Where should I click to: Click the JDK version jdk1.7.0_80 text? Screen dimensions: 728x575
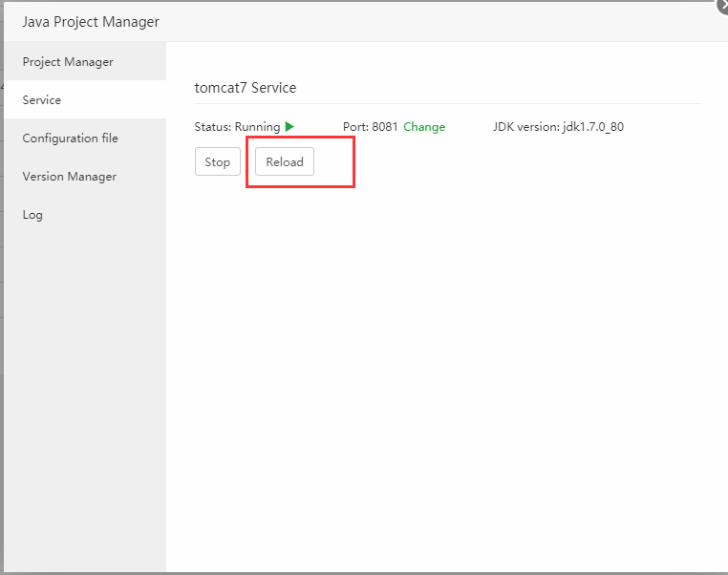click(558, 127)
